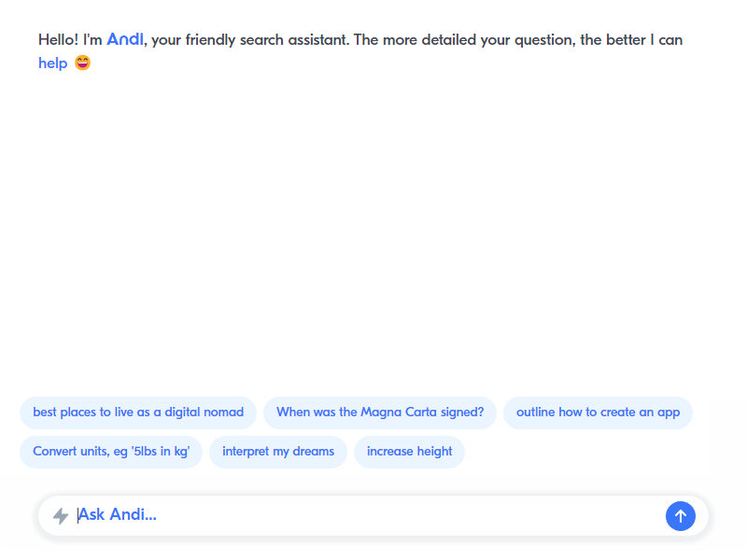Choose 'When was the Magna Carta signed?' suggestion

pyautogui.click(x=380, y=413)
